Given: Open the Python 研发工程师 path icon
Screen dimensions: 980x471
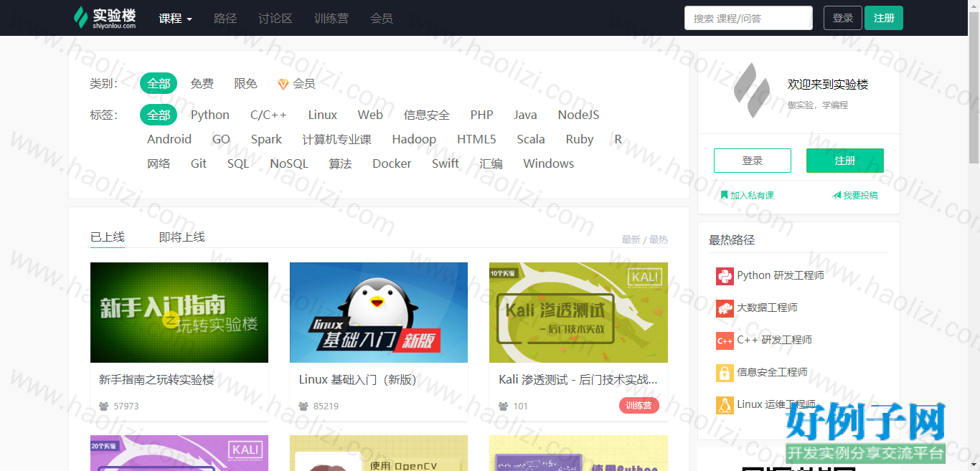Looking at the screenshot, I should pos(725,276).
